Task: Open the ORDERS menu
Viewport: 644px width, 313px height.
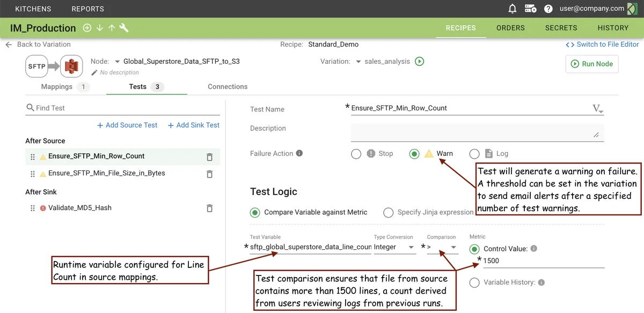Action: tap(510, 28)
